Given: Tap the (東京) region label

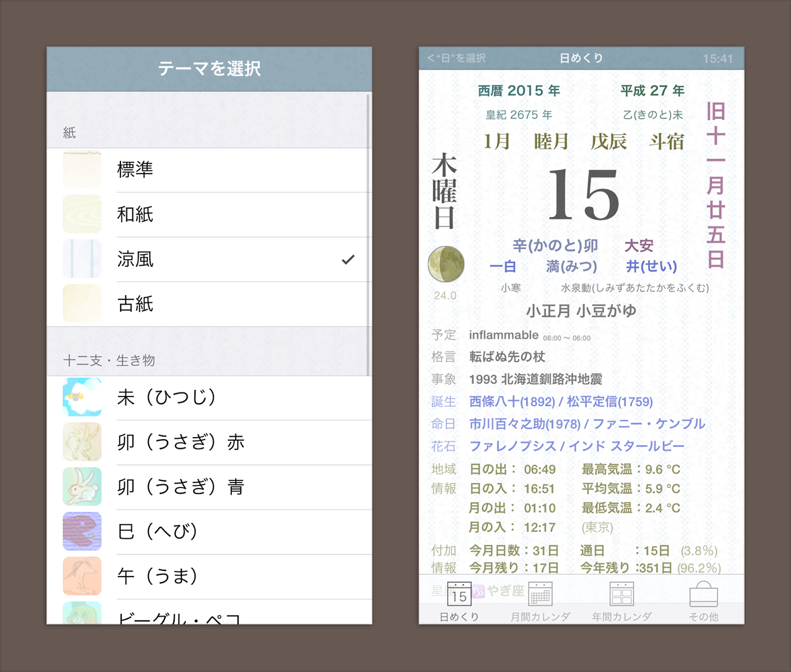Looking at the screenshot, I should pos(597,527).
